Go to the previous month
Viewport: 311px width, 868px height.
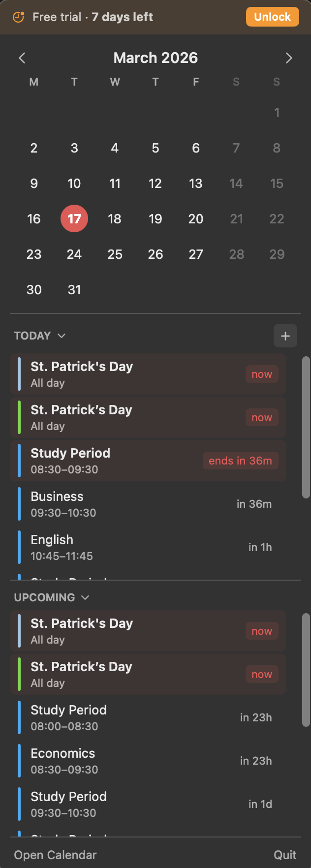coord(22,58)
